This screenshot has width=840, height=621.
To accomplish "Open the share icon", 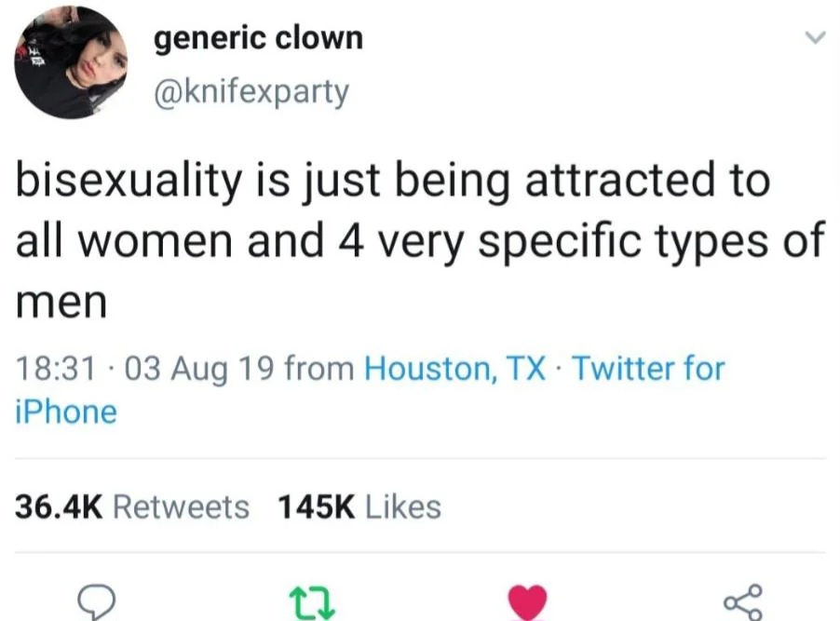I will pos(743,602).
